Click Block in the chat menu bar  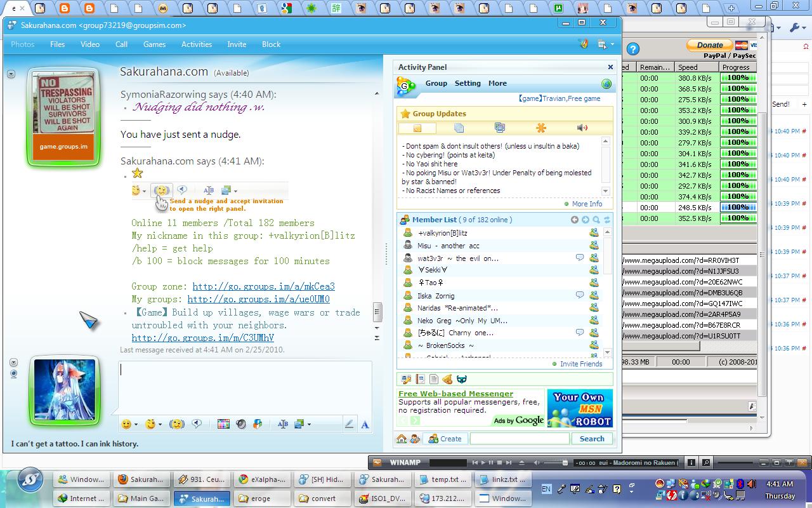coord(271,44)
